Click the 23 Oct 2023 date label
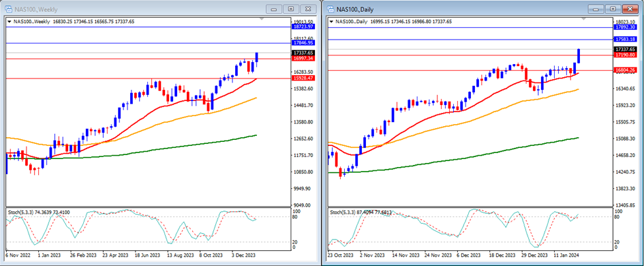The image size is (644, 266). point(340,255)
